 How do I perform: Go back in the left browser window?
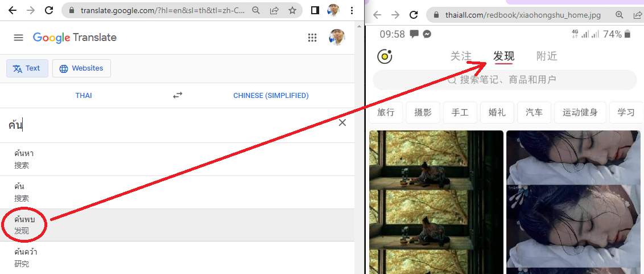tap(13, 10)
